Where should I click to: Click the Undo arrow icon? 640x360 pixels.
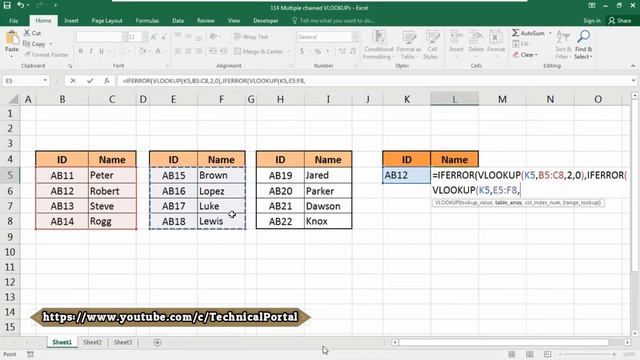point(20,5)
